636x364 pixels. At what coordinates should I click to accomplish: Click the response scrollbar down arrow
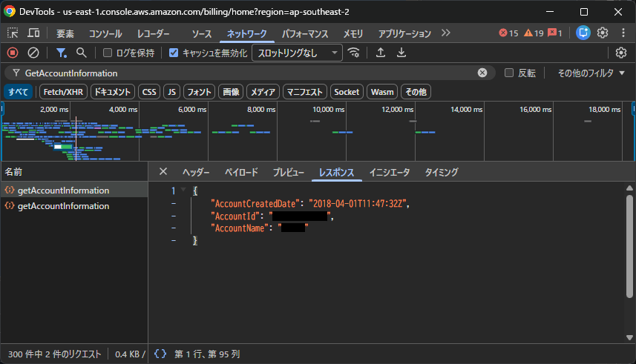tap(629, 337)
